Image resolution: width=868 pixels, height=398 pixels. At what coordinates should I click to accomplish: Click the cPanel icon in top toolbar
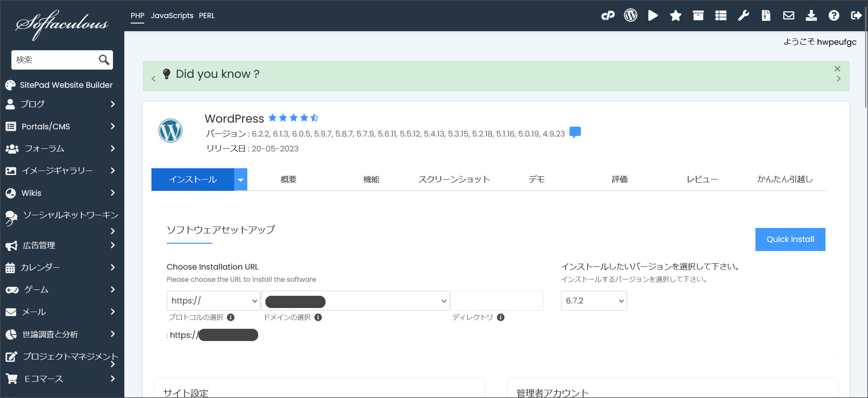(608, 16)
